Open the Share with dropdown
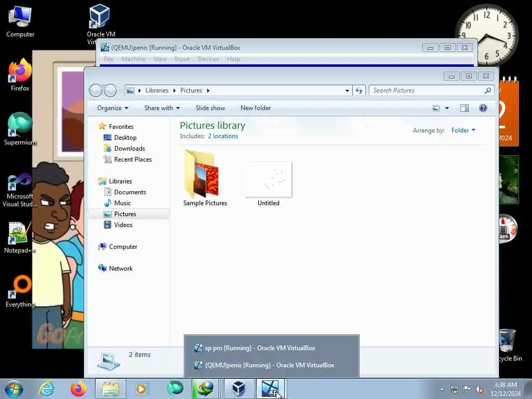The height and width of the screenshot is (399, 532). [x=162, y=108]
